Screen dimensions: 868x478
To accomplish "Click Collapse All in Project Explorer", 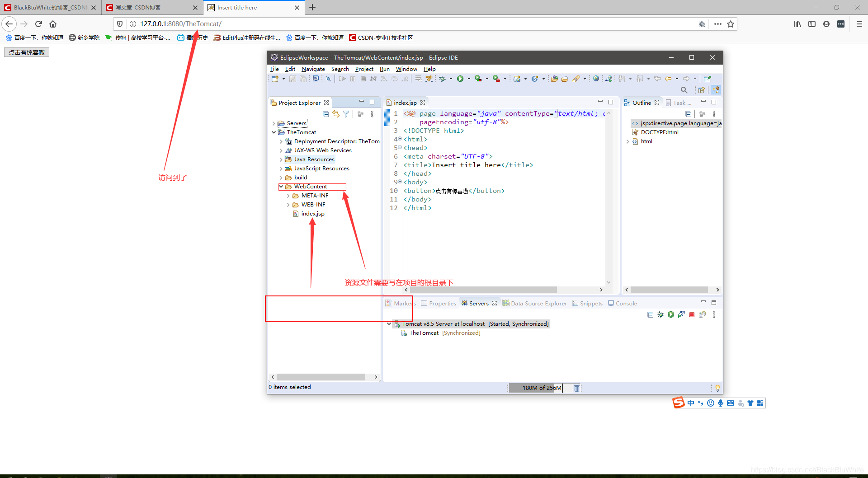I will [325, 114].
